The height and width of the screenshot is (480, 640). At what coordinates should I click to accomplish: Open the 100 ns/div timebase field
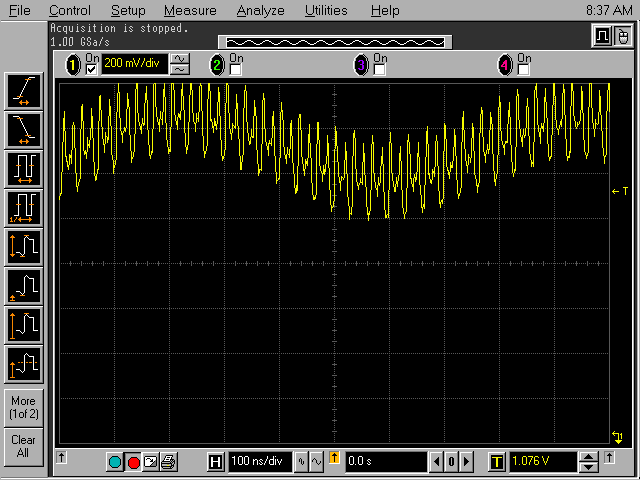pyautogui.click(x=258, y=462)
